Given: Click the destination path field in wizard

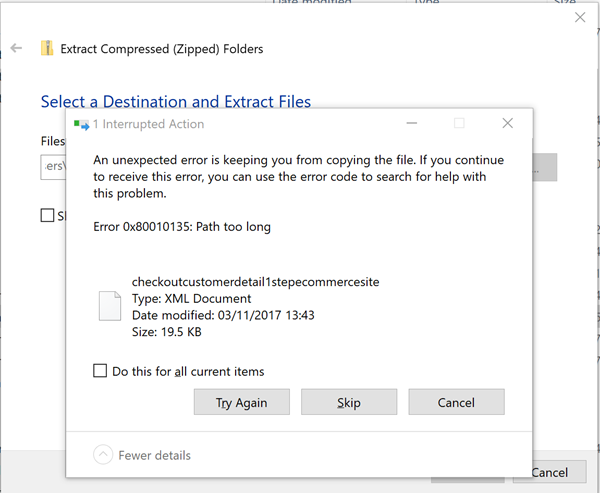Looking at the screenshot, I should pyautogui.click(x=53, y=167).
